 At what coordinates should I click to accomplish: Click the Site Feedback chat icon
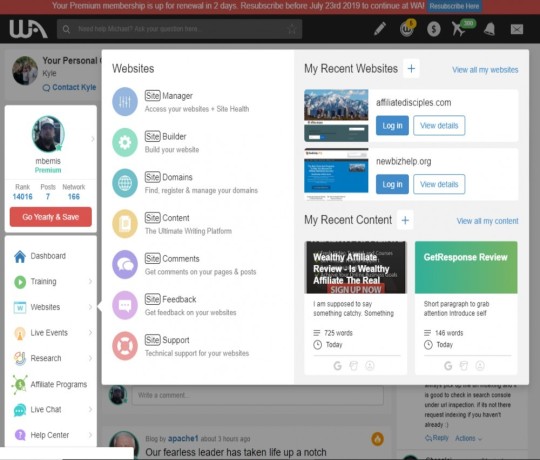click(x=125, y=305)
